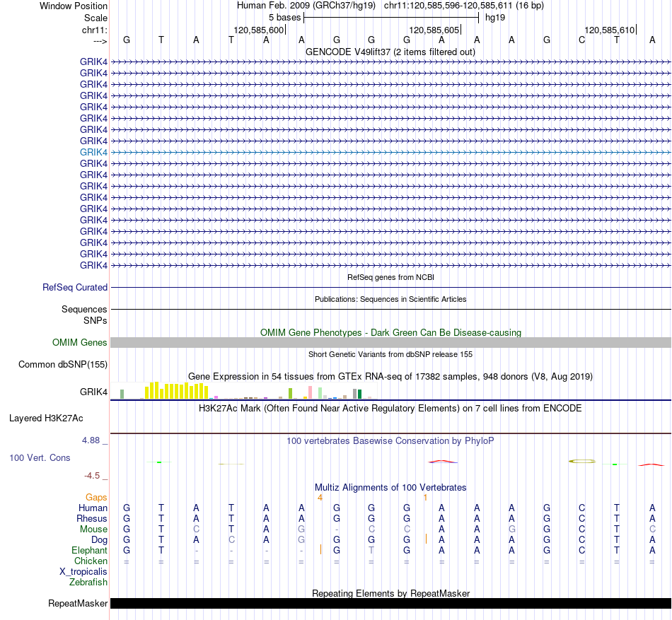Click the lone dash in the Mouse alignment row
The height and width of the screenshot is (620, 672).
coord(337,530)
